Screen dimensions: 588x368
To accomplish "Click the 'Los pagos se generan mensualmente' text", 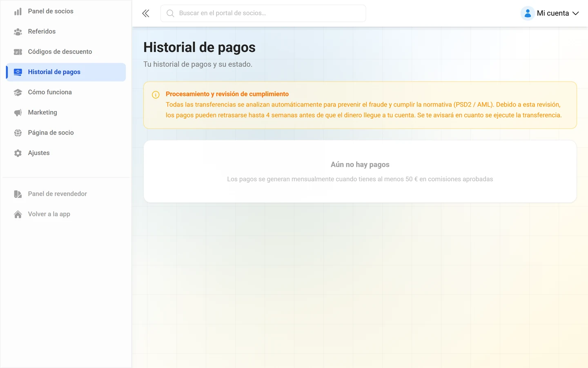I will tap(360, 179).
